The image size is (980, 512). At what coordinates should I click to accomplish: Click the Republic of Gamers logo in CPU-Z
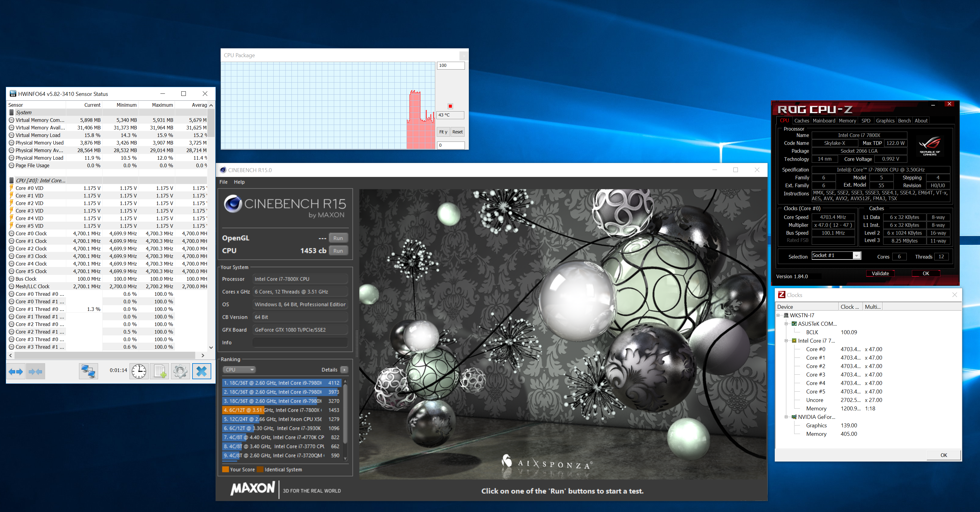929,146
